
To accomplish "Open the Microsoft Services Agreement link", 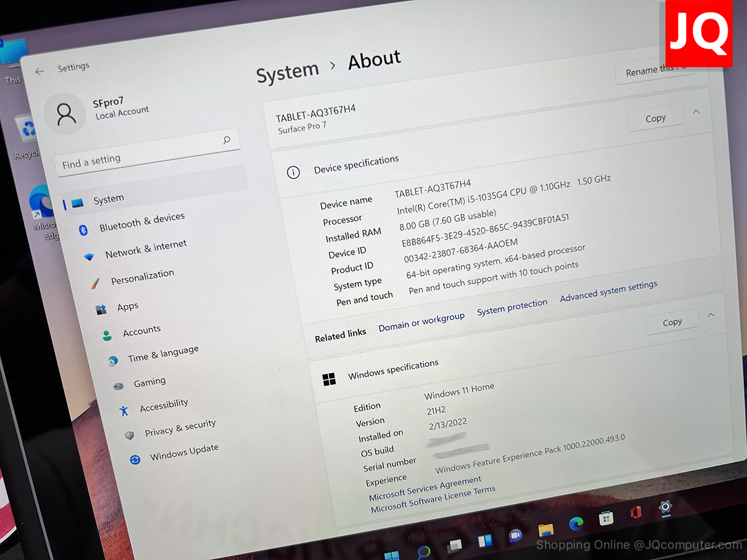I will [425, 488].
